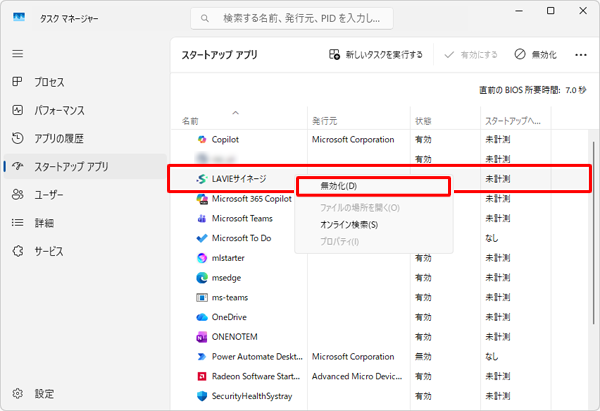The height and width of the screenshot is (411, 600).
Task: Click the 直前の BIOS 所要時間 text
Action: 532,90
